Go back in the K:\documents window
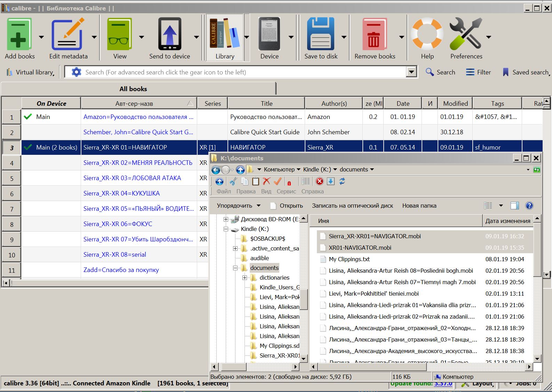This screenshot has height=392, width=552. click(x=216, y=170)
